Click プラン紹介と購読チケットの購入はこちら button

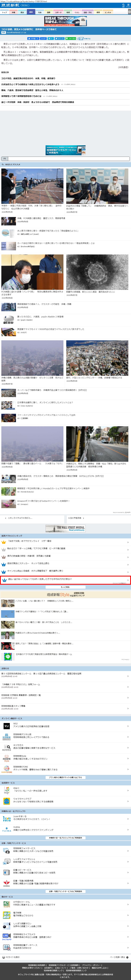coord(66,778)
